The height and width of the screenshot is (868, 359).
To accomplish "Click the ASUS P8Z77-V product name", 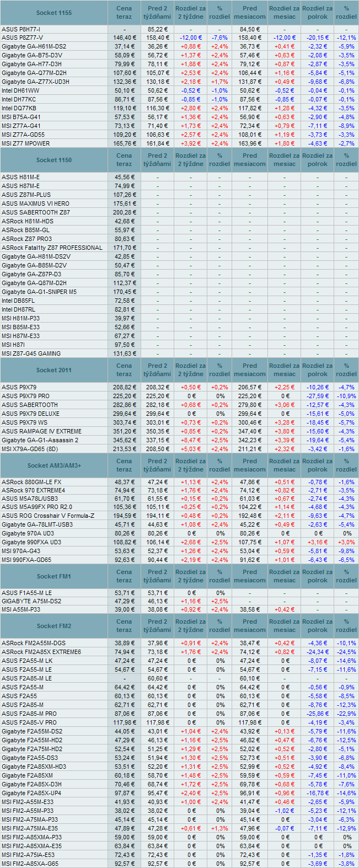I will tap(23, 37).
